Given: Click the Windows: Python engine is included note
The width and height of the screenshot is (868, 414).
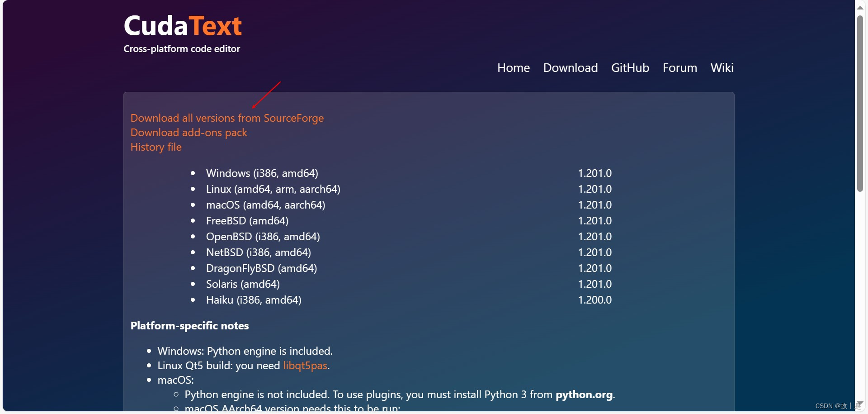Looking at the screenshot, I should coord(245,351).
